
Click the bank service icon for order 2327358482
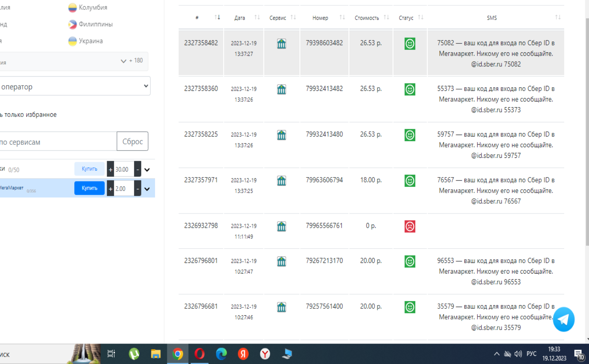pos(281,44)
